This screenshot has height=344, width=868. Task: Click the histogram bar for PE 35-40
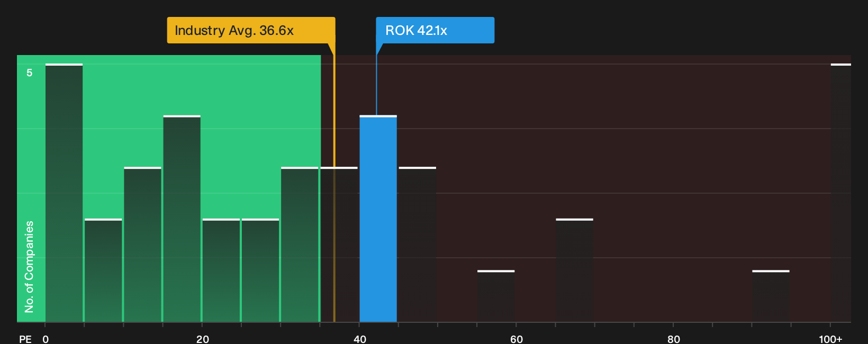[339, 245]
